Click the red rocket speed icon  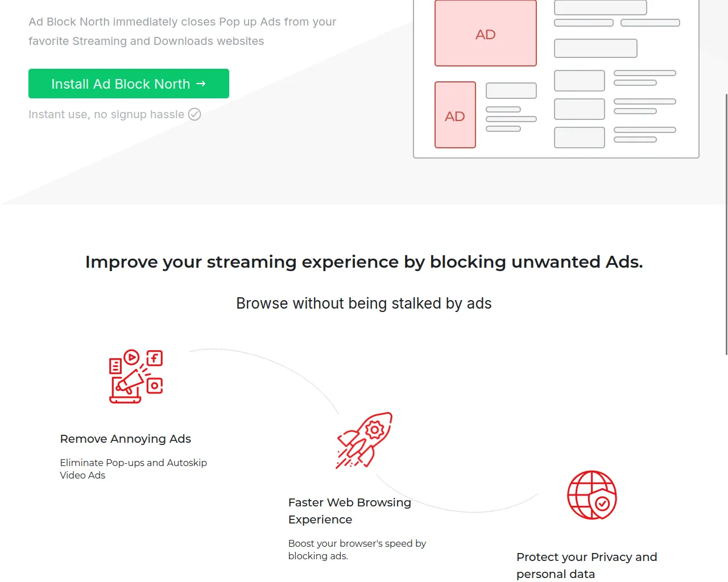(x=364, y=440)
